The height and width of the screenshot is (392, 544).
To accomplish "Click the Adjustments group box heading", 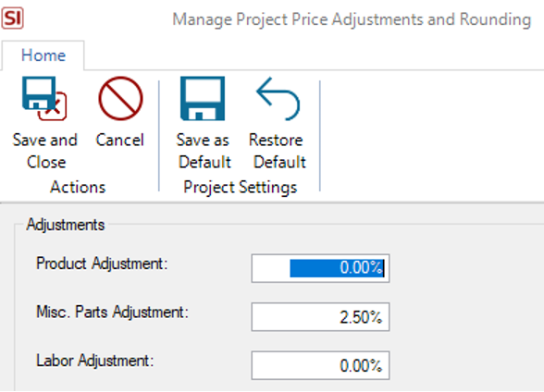I will pos(66,225).
